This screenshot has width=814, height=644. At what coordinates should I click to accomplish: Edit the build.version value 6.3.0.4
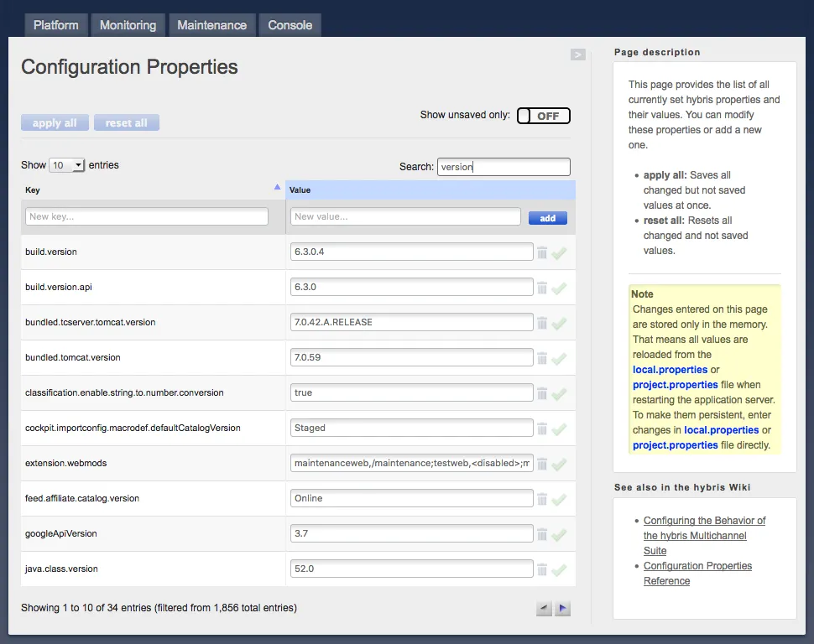(412, 252)
